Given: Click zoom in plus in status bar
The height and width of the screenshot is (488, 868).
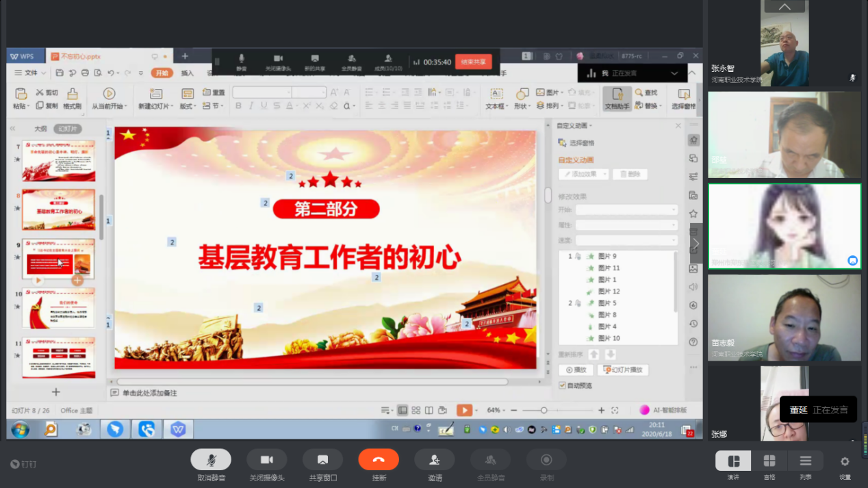Looking at the screenshot, I should point(601,410).
